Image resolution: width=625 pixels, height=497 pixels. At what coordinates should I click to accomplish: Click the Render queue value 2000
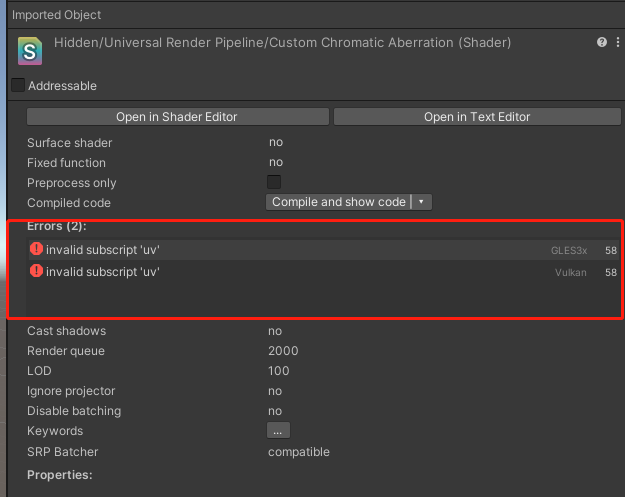click(x=283, y=351)
